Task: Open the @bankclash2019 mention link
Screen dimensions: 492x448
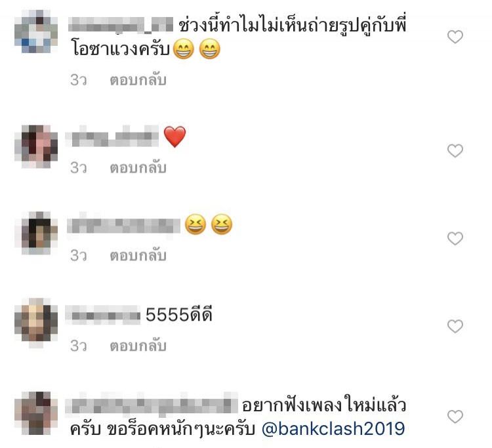Action: tap(333, 428)
